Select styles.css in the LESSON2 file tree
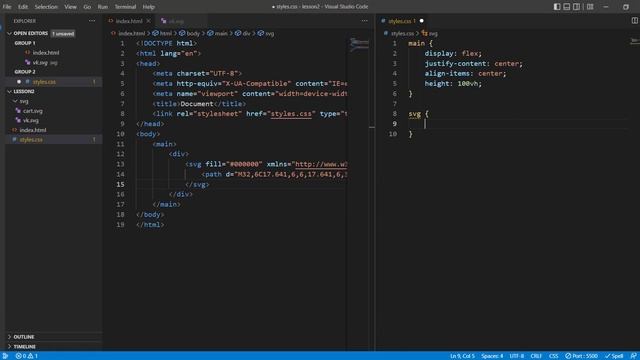The height and width of the screenshot is (360, 640). pos(31,140)
